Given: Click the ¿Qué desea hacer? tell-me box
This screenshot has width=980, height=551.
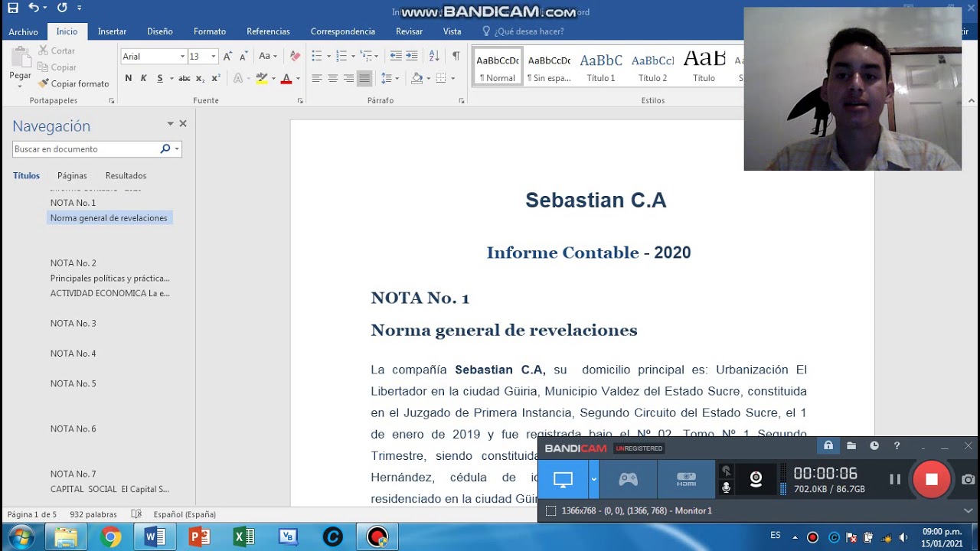Looking at the screenshot, I should tap(523, 31).
